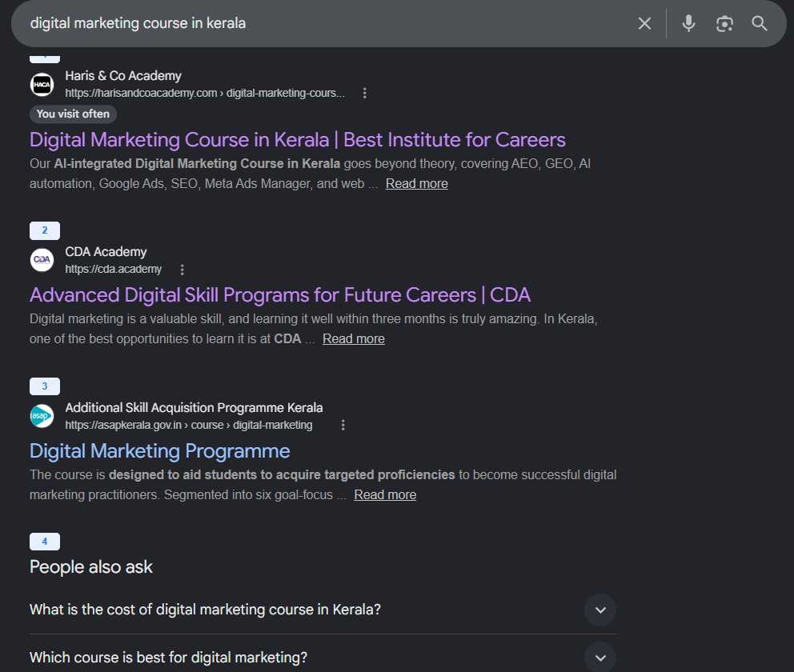This screenshot has width=794, height=672.
Task: Click the 'Haris & Co Academy' site name
Action: point(123,76)
